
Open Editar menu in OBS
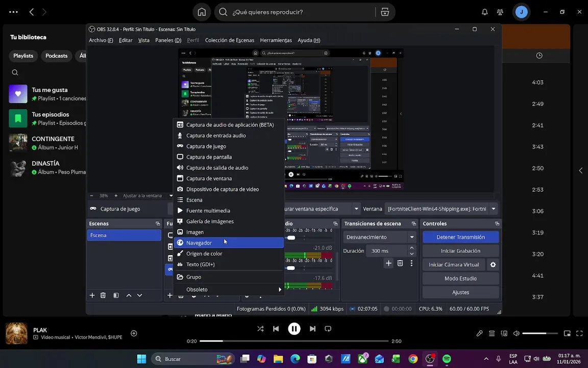126,40
